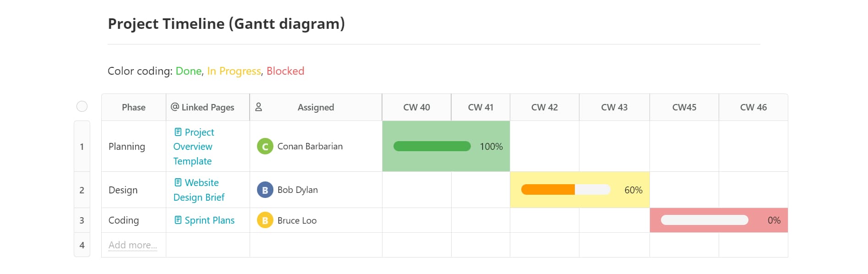The image size is (868, 274).
Task: Click the Coding row's empty progress bar
Action: coord(704,220)
